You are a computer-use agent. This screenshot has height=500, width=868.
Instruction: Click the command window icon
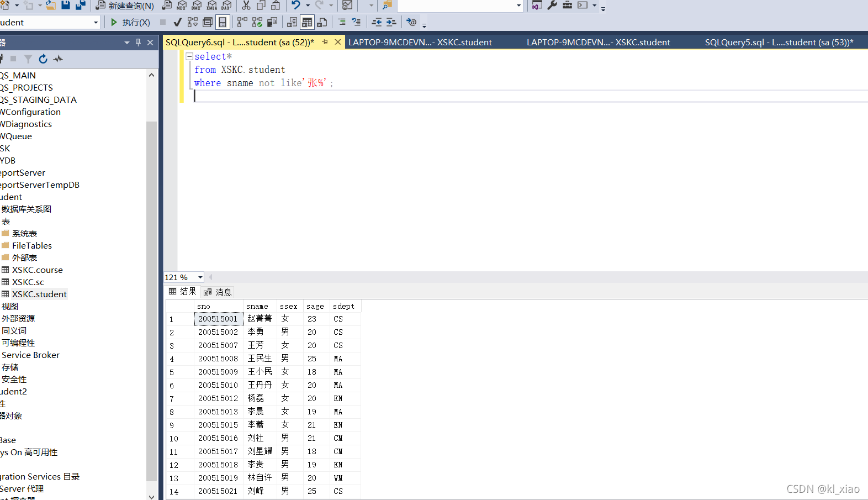click(583, 6)
